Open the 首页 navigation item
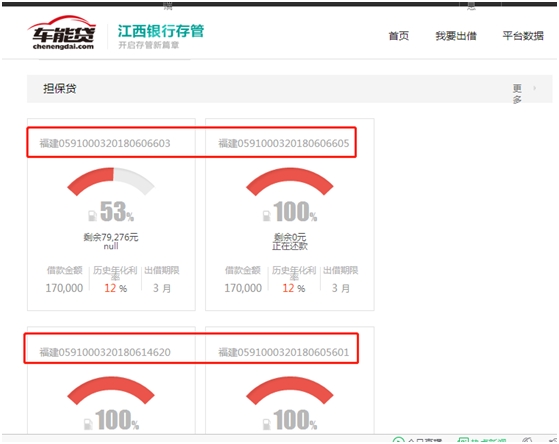Viewport: 559px width, 444px height. coord(399,36)
